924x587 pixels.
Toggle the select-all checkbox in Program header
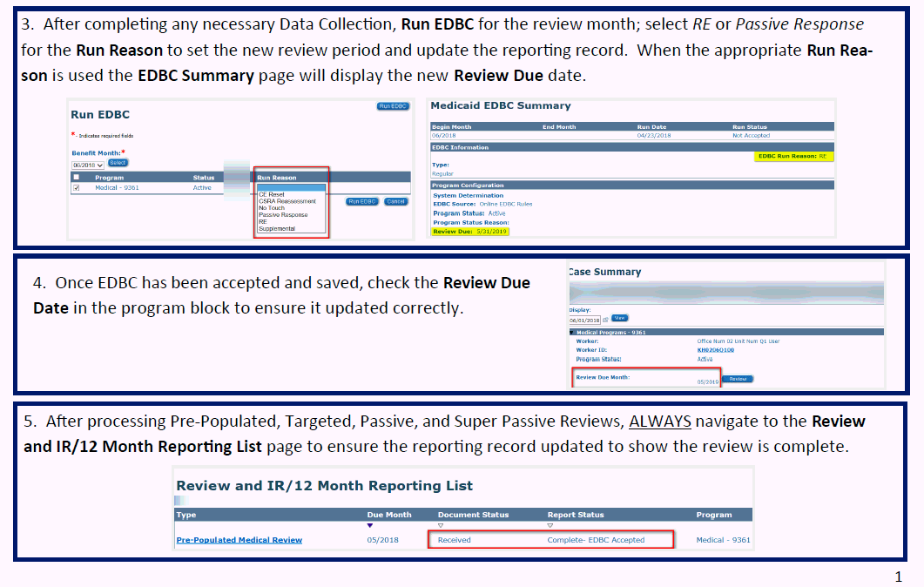(77, 178)
